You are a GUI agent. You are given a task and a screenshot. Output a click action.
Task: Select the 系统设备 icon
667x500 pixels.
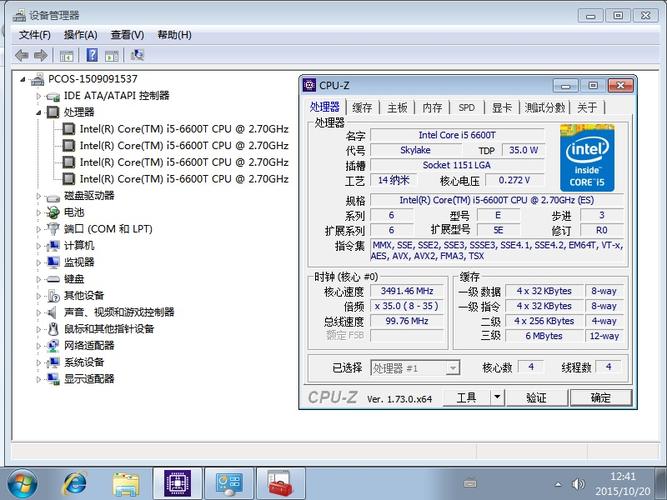53,363
